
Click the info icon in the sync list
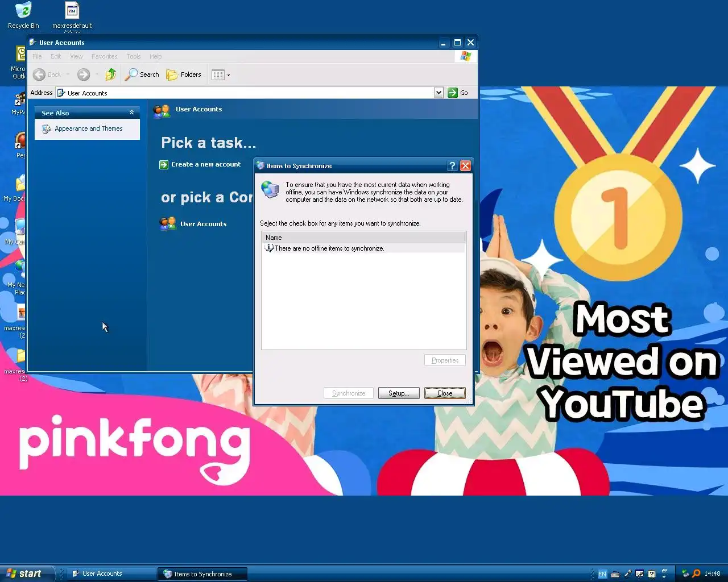point(269,248)
